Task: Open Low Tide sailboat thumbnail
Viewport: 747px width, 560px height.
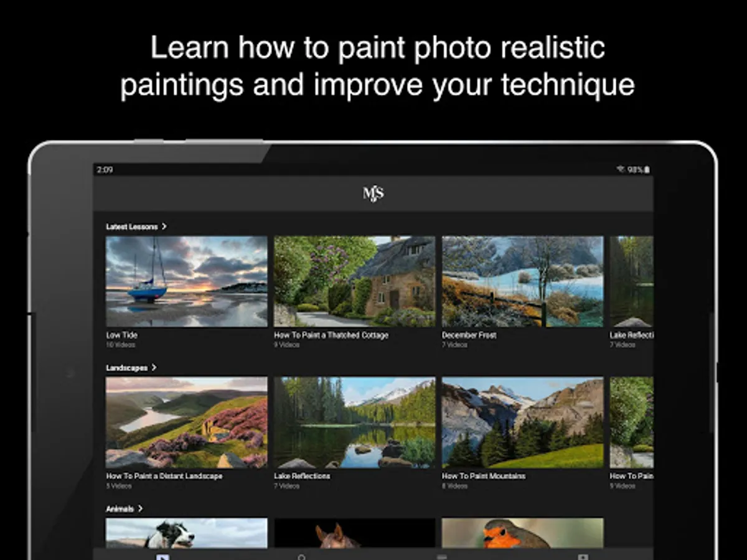Action: point(187,281)
